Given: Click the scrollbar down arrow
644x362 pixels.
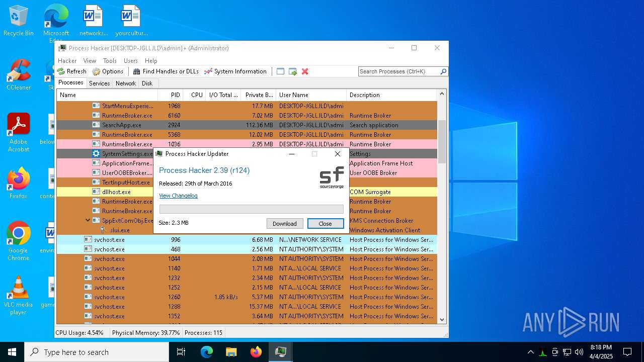Looking at the screenshot, I should [442, 319].
